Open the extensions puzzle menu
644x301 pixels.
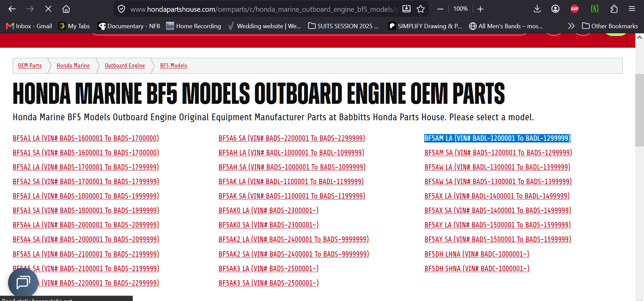(614, 9)
